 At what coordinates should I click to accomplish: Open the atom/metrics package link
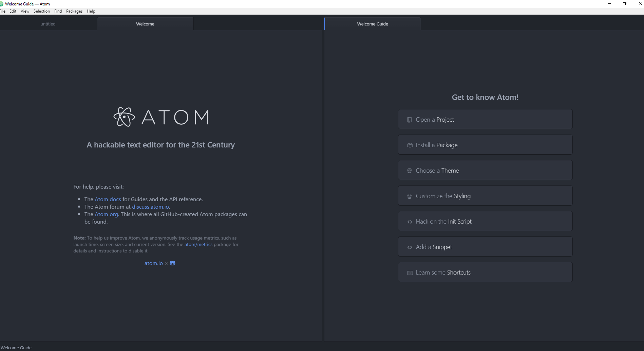198,244
